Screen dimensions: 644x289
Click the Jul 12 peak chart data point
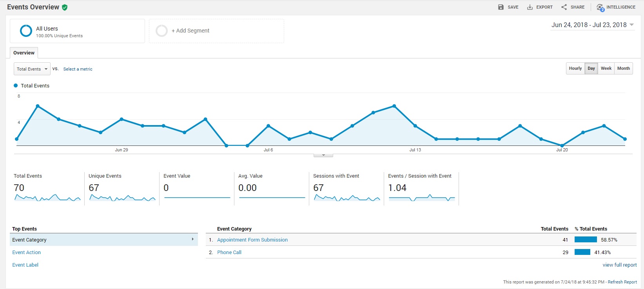tap(394, 106)
